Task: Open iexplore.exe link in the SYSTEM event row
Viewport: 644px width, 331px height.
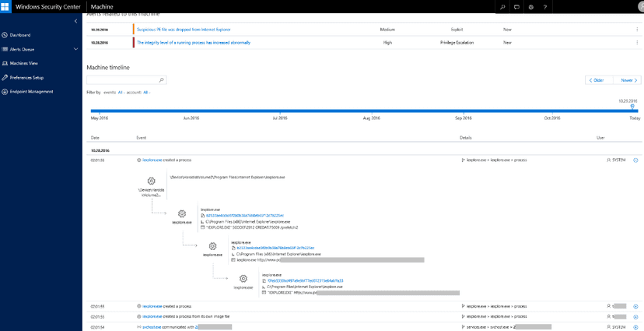Action: click(x=152, y=160)
